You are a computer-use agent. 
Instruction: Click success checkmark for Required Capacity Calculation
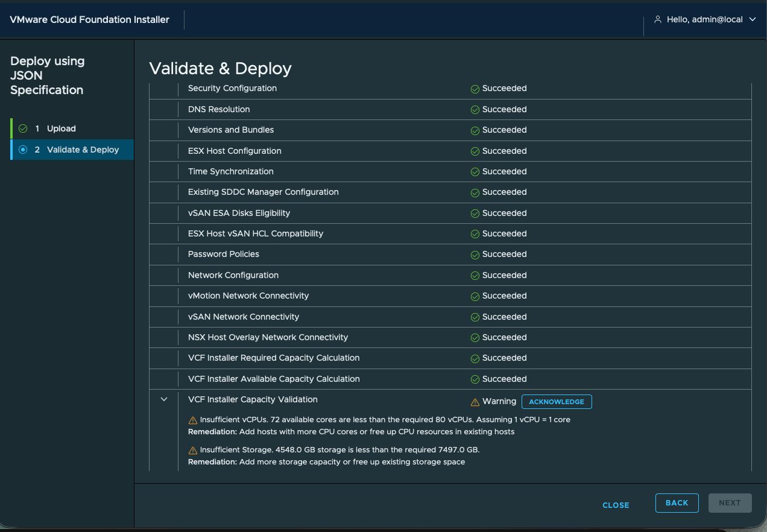pos(475,358)
